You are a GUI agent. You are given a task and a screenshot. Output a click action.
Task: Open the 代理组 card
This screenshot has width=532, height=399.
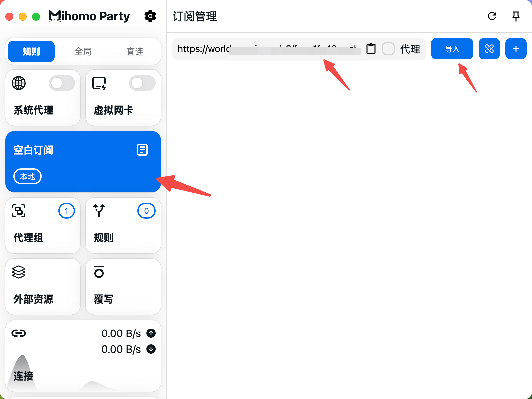pyautogui.click(x=43, y=225)
